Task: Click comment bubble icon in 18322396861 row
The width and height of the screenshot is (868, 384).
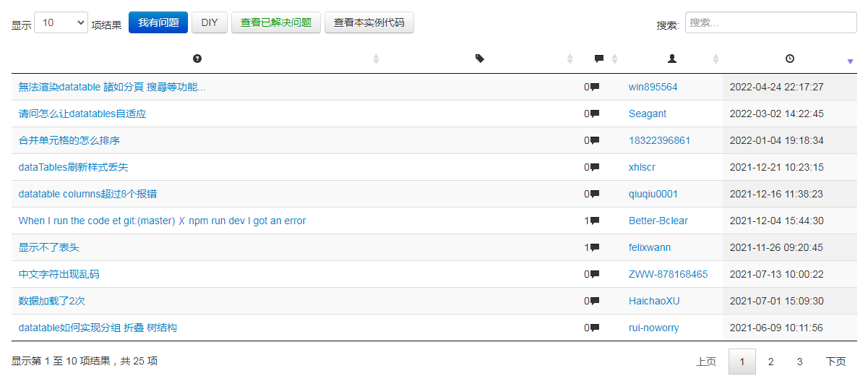Action: (x=595, y=141)
